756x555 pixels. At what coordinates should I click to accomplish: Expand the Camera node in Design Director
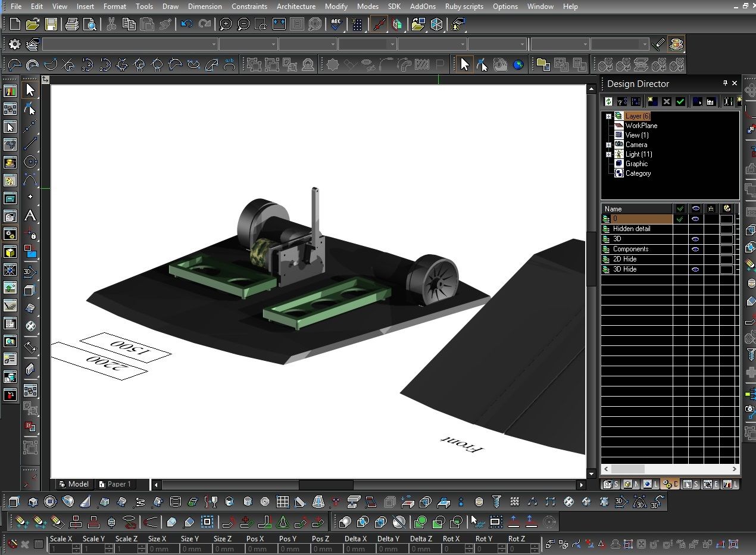pos(608,145)
